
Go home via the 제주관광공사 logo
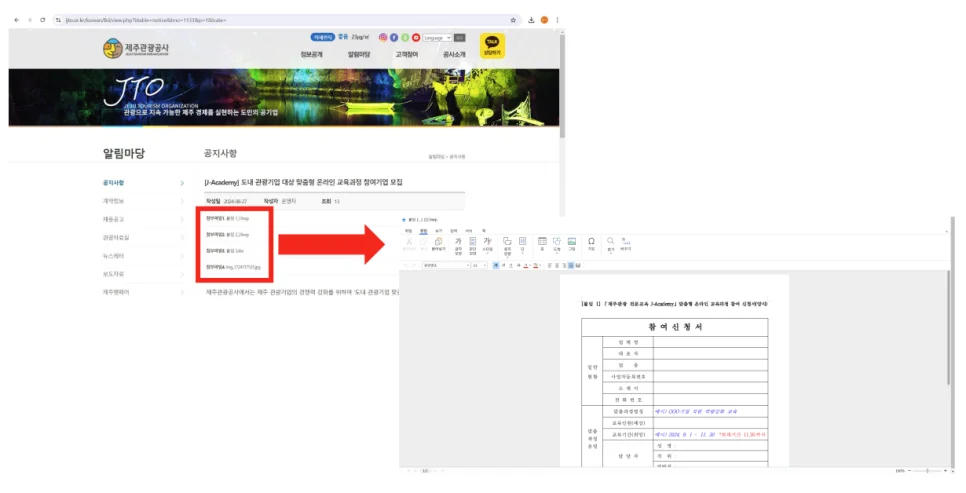coord(136,48)
